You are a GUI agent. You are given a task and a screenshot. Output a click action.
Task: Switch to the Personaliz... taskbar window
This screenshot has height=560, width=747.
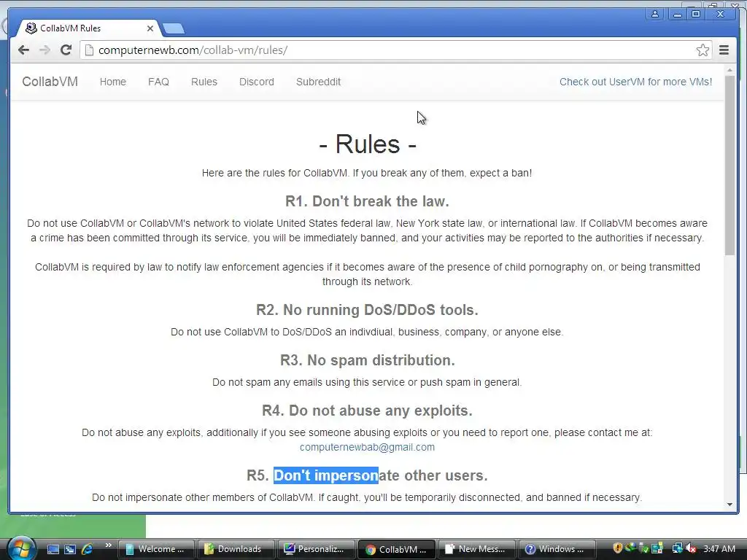click(x=317, y=549)
